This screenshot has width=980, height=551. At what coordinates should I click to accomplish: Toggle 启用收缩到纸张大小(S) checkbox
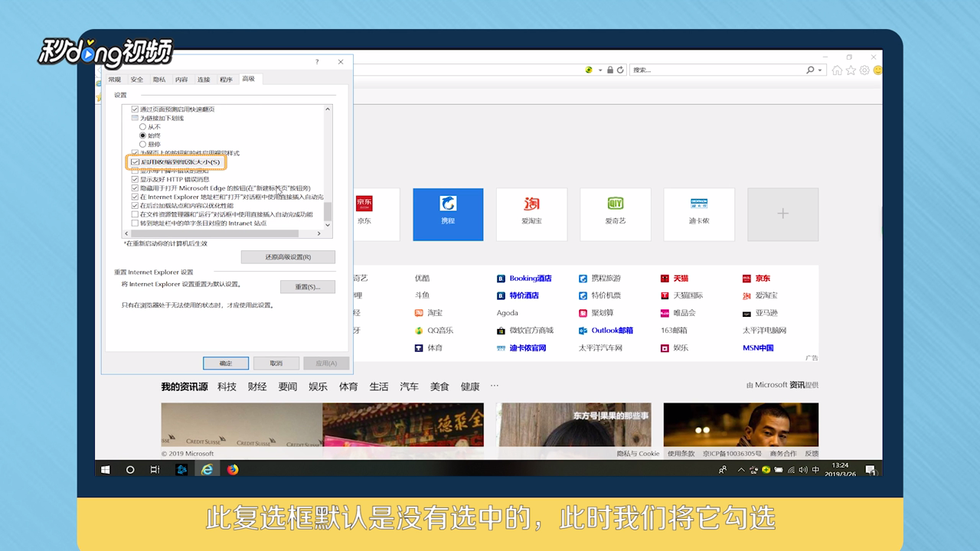pyautogui.click(x=136, y=162)
